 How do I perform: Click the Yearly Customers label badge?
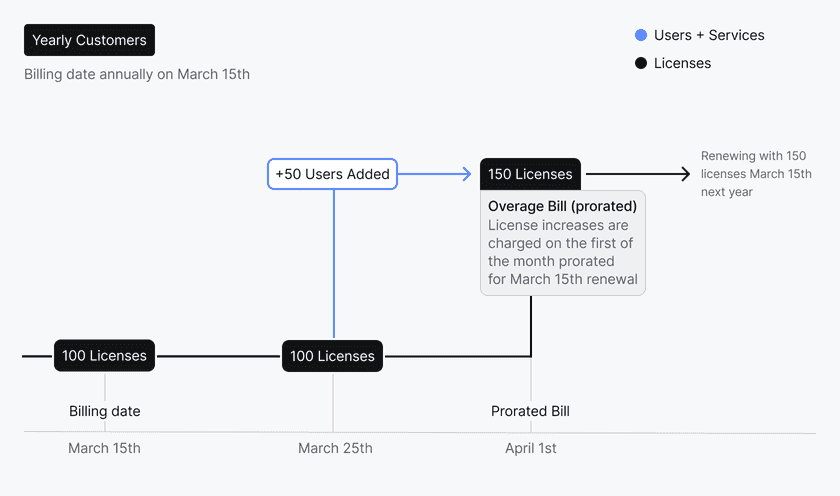(89, 40)
